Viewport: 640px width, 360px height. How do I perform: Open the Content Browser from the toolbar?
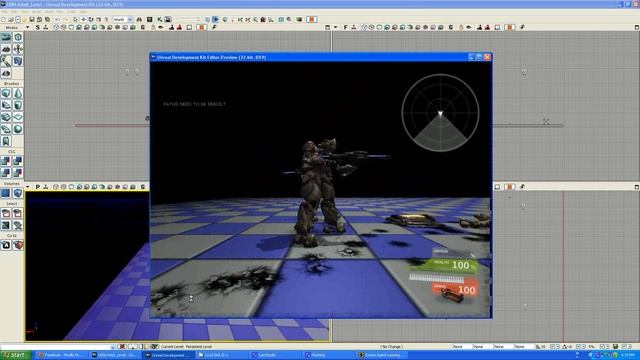[x=150, y=20]
